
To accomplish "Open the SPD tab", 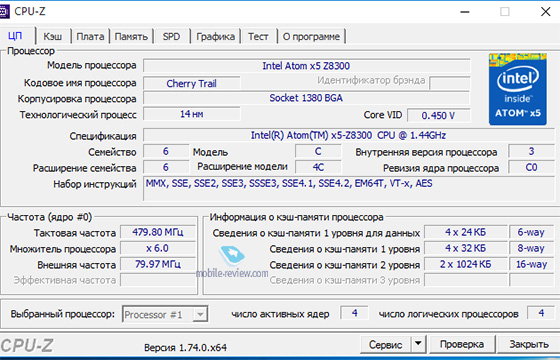I will click(171, 36).
